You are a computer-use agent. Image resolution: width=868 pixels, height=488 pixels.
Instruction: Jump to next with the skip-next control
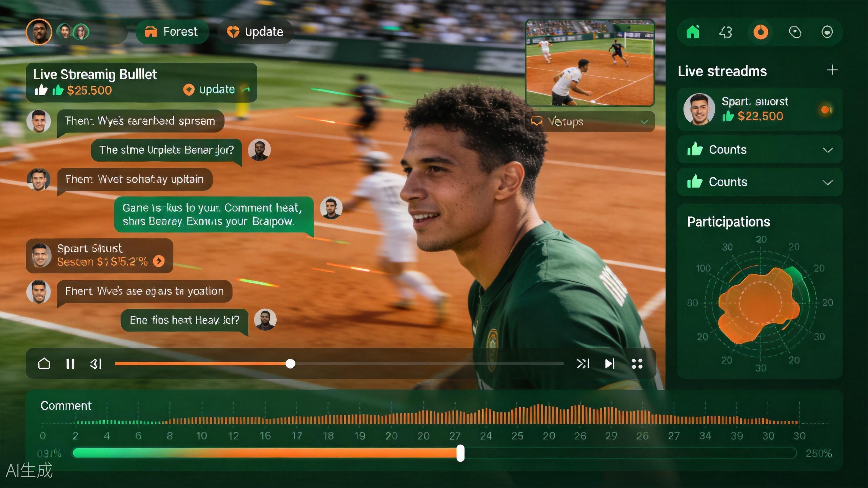click(610, 364)
